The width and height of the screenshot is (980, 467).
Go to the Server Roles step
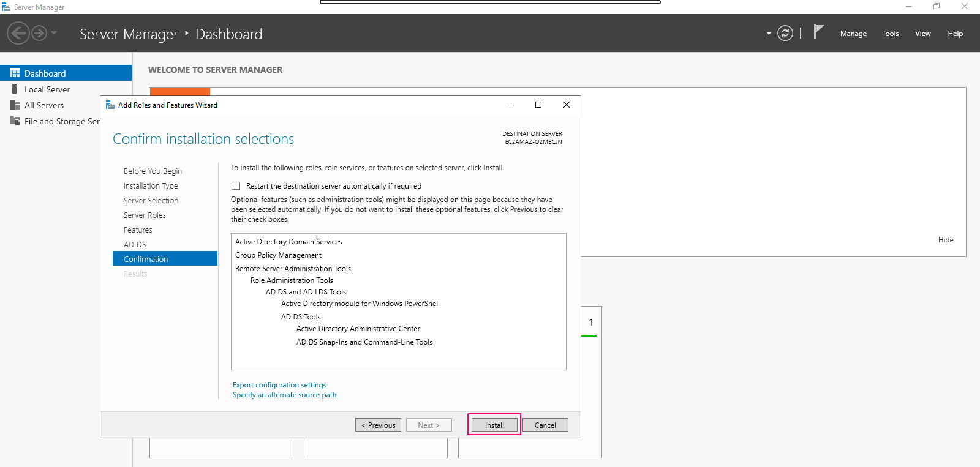(x=145, y=215)
